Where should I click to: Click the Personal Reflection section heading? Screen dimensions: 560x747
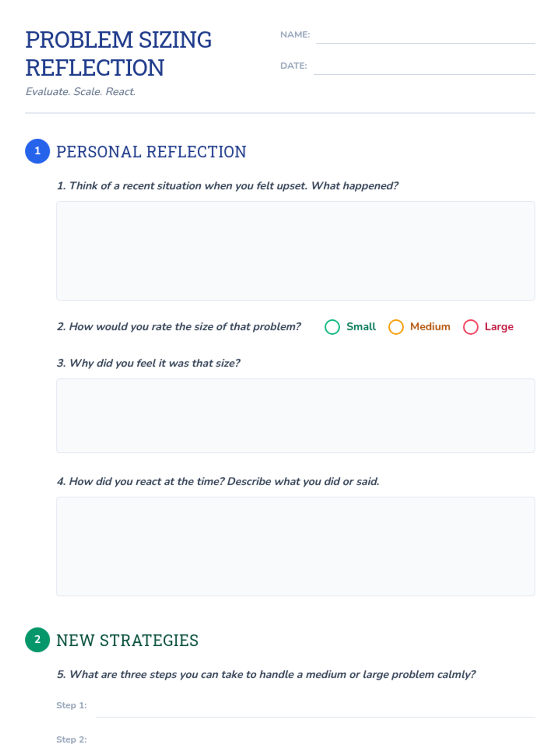151,152
